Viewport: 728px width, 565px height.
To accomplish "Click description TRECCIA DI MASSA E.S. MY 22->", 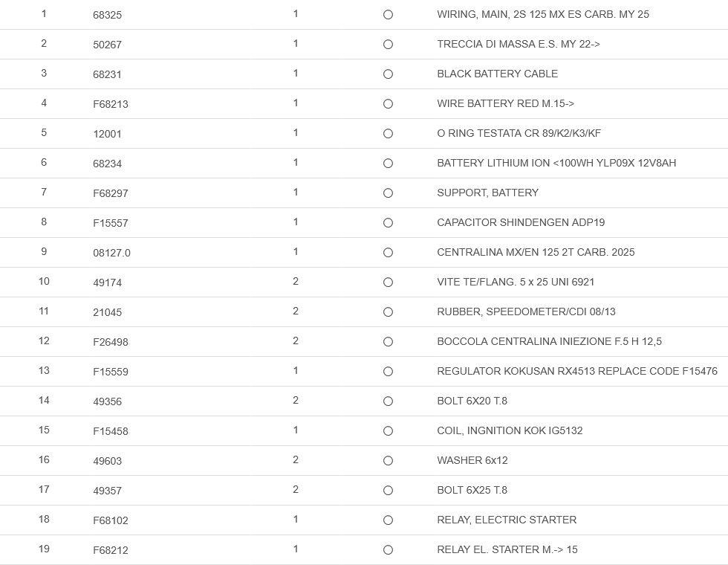I will click(518, 44).
